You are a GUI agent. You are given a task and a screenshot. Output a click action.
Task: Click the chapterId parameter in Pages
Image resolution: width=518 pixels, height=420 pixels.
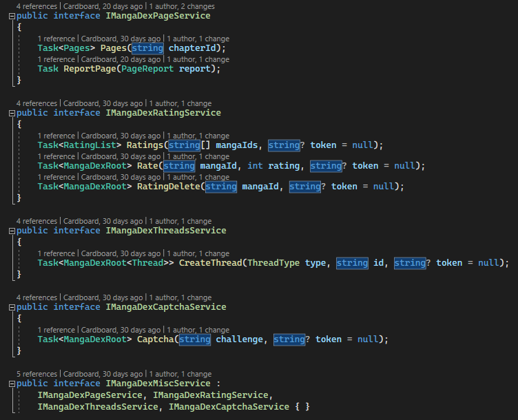coord(194,48)
